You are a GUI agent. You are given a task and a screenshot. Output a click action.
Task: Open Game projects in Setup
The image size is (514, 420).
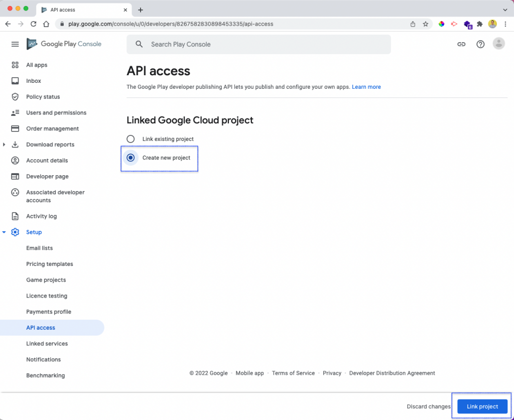click(x=46, y=280)
